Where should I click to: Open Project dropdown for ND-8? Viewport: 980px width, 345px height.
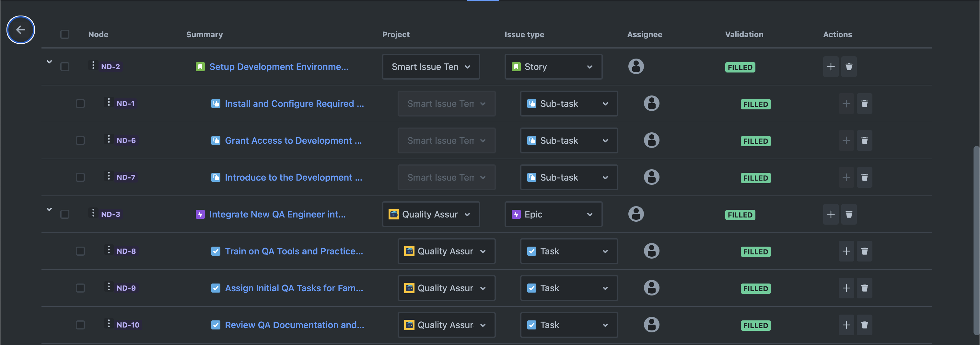pos(446,251)
